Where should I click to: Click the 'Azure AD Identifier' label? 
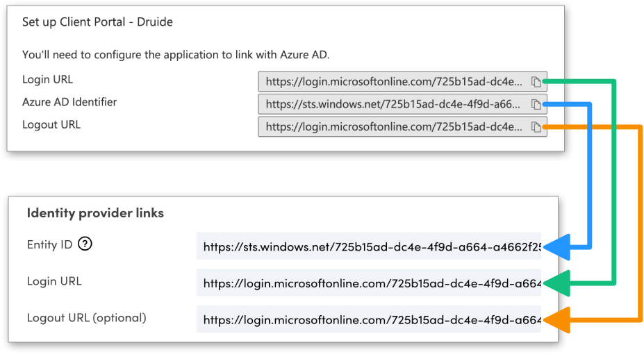click(69, 102)
